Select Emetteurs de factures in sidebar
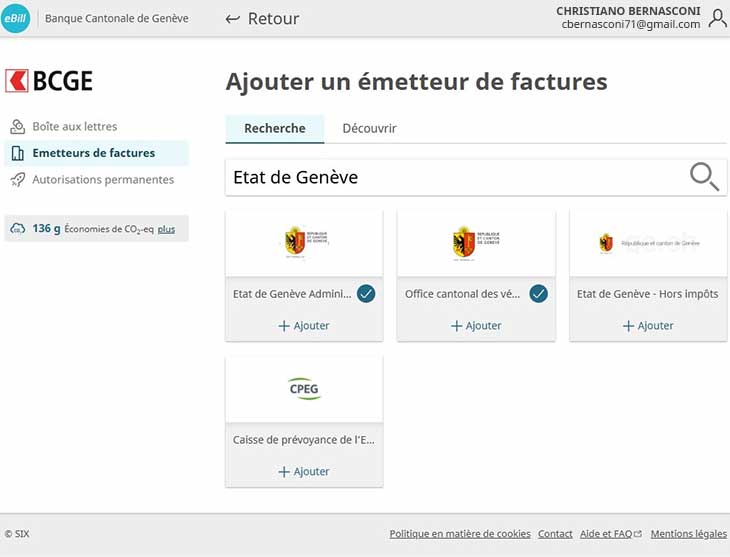 coord(94,153)
